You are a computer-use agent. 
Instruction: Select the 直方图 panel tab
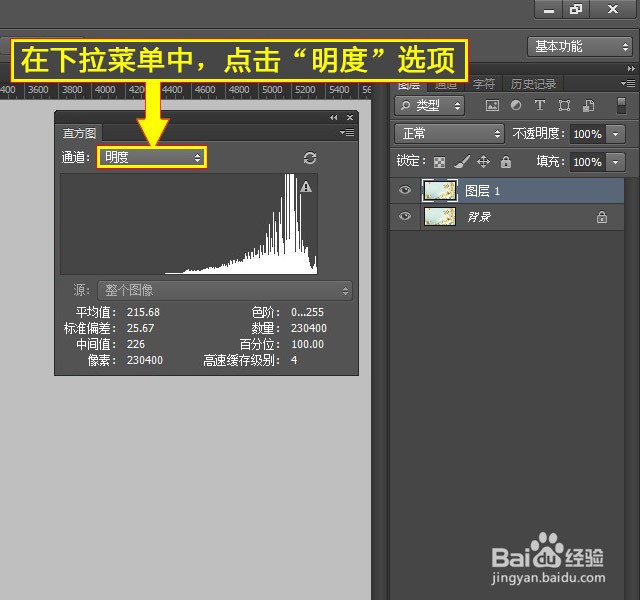click(79, 133)
